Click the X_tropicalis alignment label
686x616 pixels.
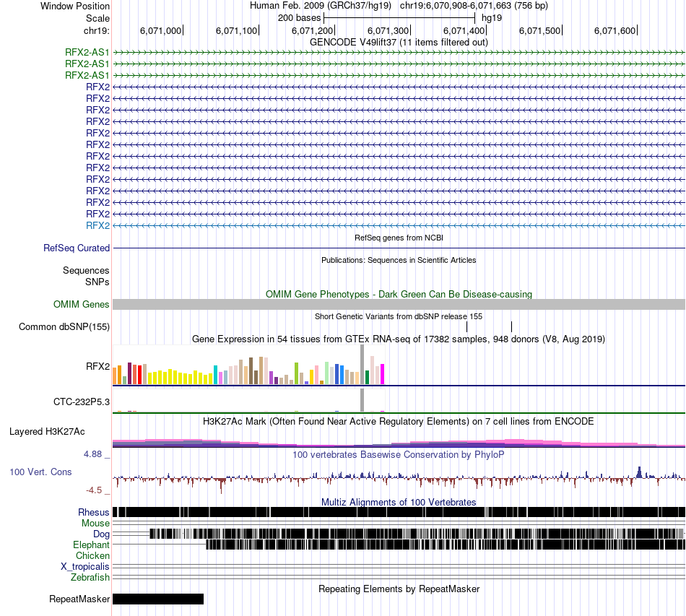coord(85,566)
